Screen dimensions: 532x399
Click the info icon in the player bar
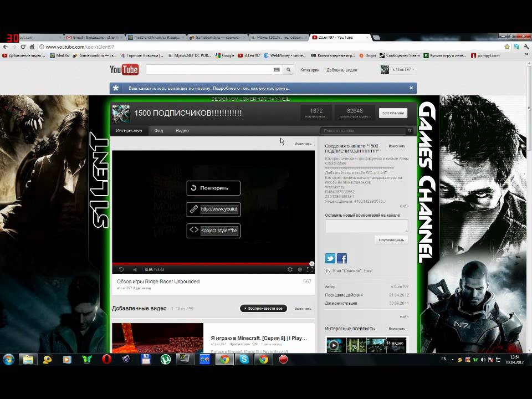coord(300,269)
